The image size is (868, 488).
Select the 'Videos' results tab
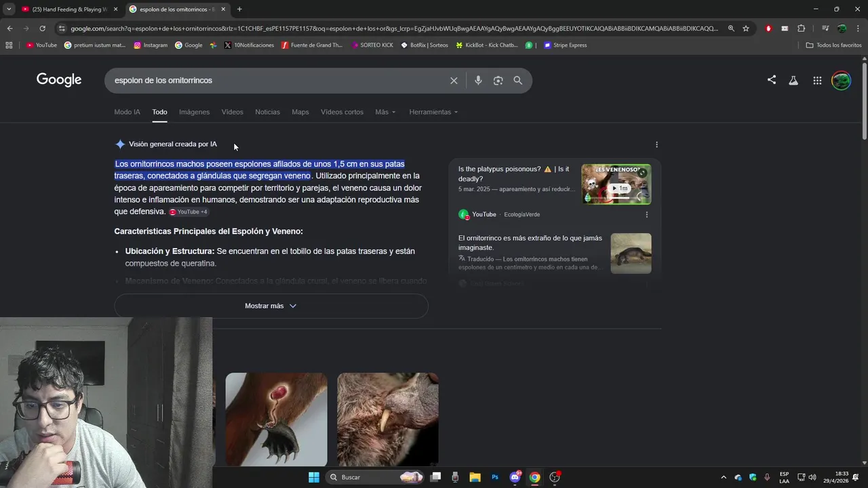232,112
